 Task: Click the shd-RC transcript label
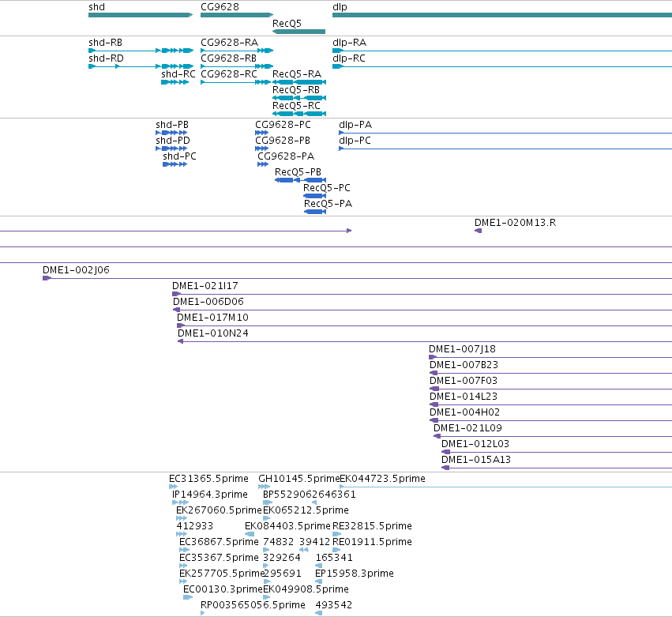178,74
